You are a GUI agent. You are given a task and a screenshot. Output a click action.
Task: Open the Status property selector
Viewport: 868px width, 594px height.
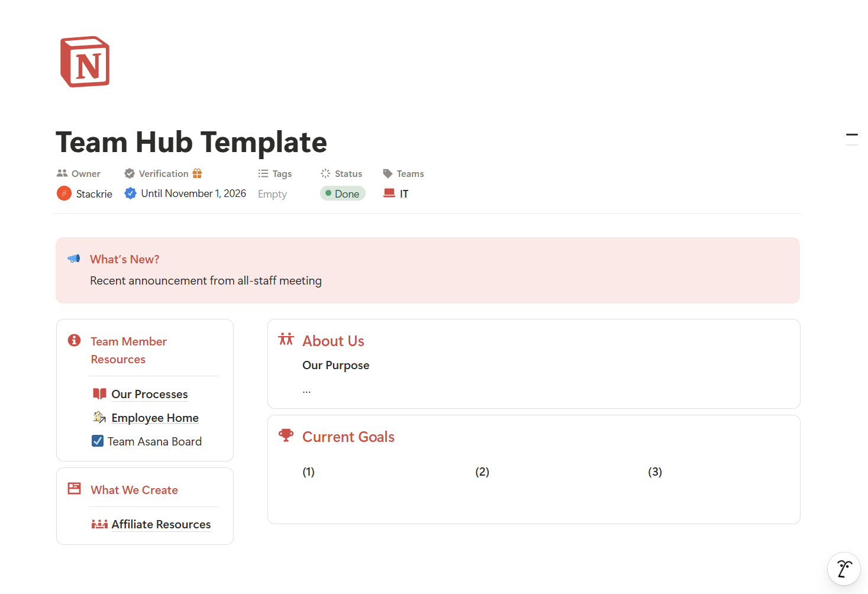pyautogui.click(x=349, y=173)
